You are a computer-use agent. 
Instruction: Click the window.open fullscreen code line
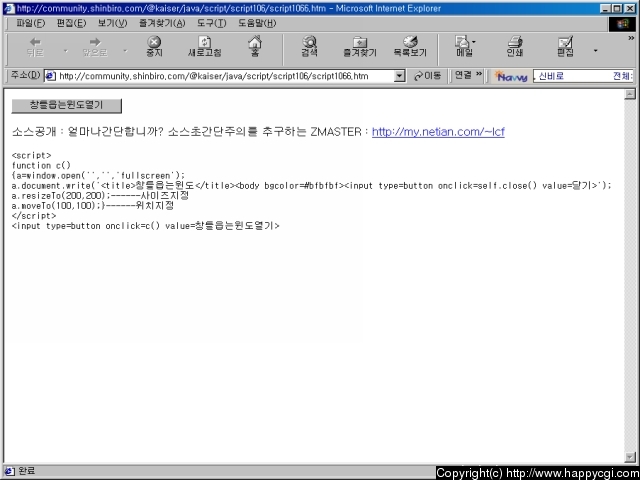(x=98, y=176)
